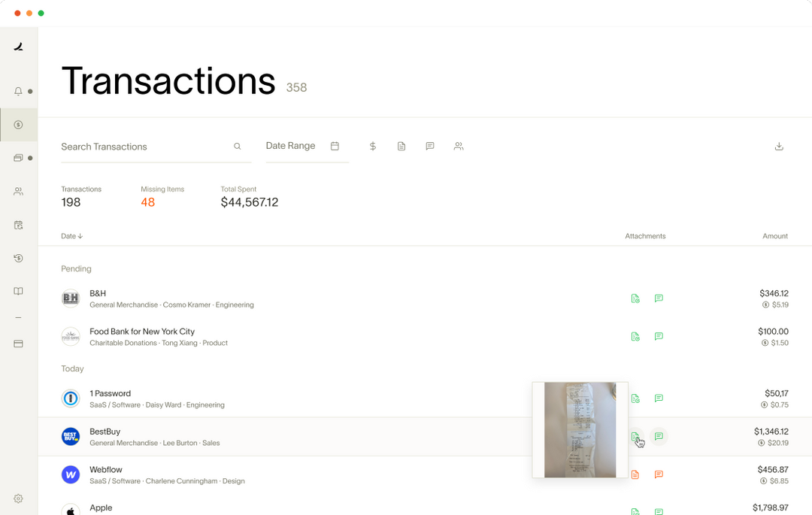Toggle the Date sort order arrow
The image size is (812, 515).
point(80,235)
